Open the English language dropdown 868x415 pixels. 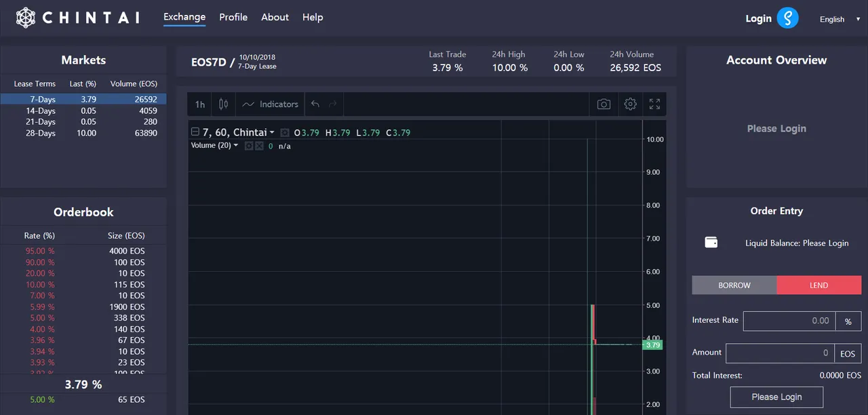coord(840,19)
